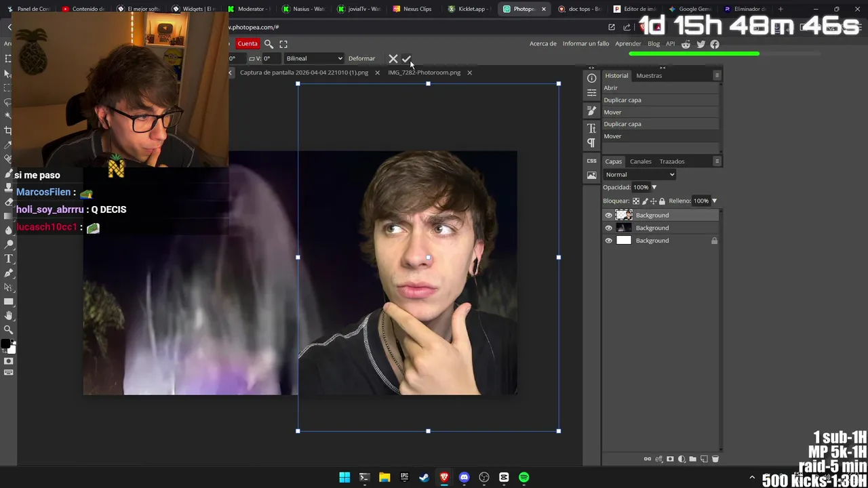Show hidden system tray icons
This screenshot has width=868, height=488.
pyautogui.click(x=751, y=478)
